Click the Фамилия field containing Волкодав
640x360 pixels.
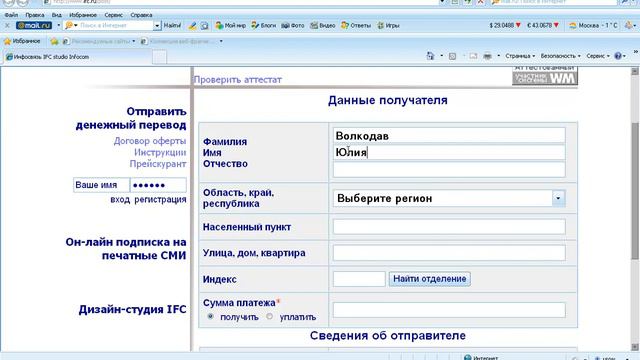(x=449, y=136)
